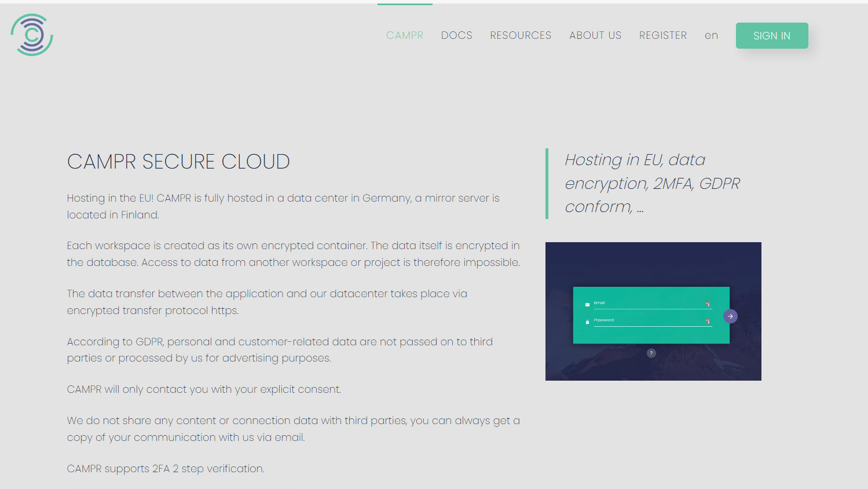Click autofill icon in the Email field
The height and width of the screenshot is (489, 868).
click(708, 304)
